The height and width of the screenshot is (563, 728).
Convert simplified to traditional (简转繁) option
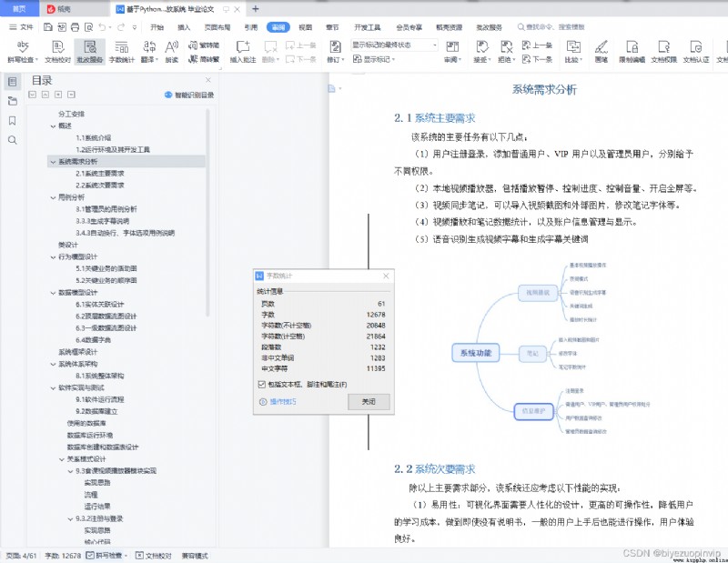click(204, 59)
